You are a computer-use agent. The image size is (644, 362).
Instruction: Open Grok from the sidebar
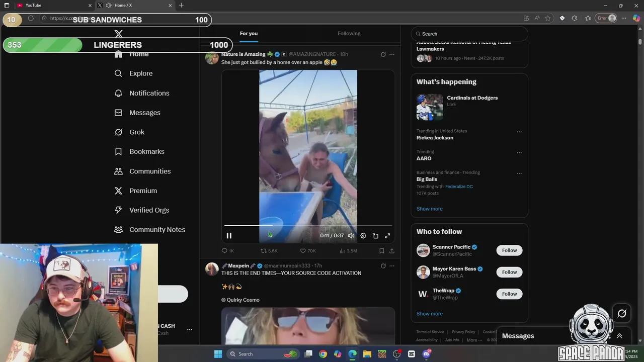tap(129, 132)
